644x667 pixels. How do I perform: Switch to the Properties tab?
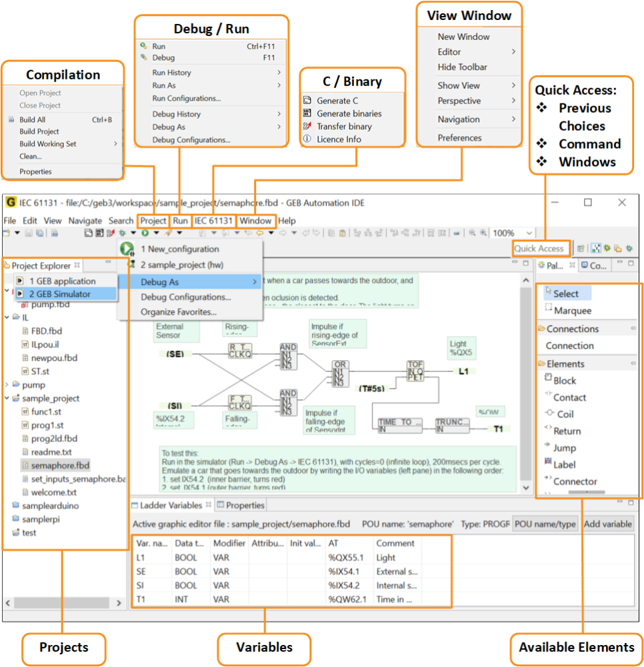(x=245, y=505)
